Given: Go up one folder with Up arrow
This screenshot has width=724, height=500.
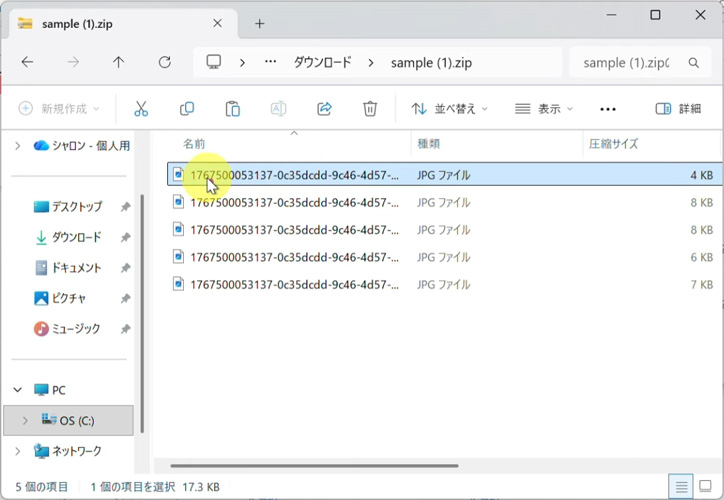Looking at the screenshot, I should 119,62.
